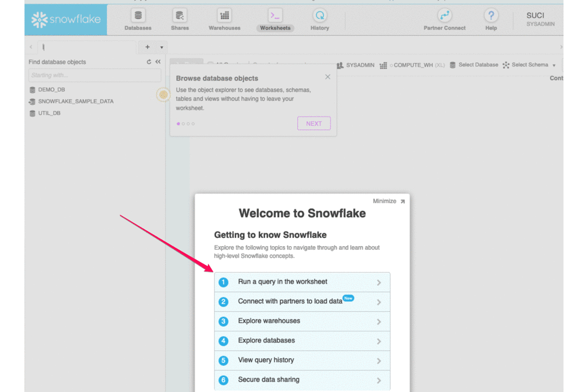Minimize the Welcome to Snowflake dialog

(389, 201)
